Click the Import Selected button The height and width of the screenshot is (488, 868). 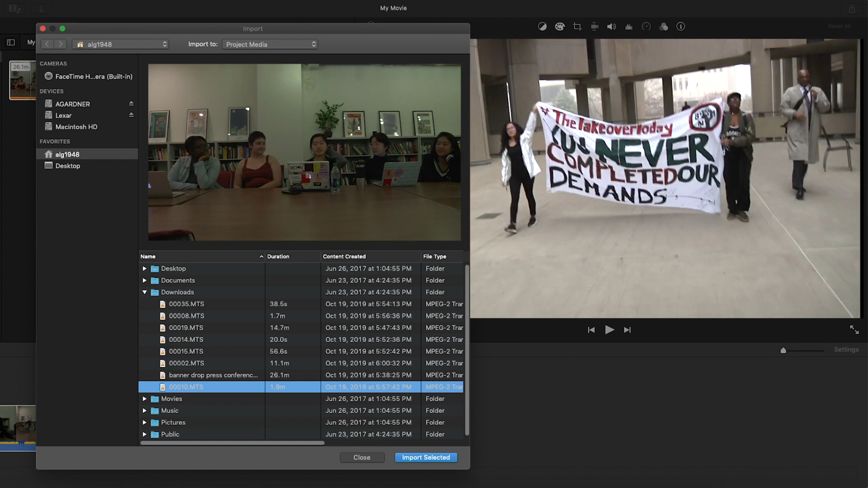(x=426, y=457)
